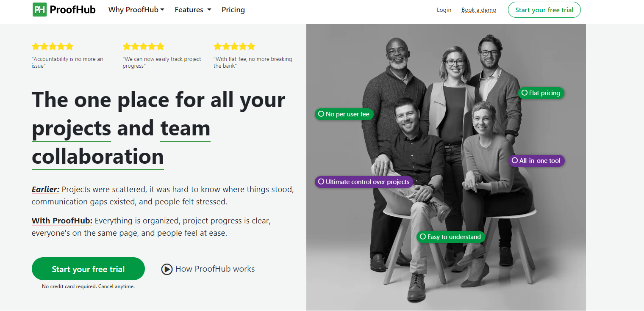The image size is (644, 311).
Task: Open the Book a demo link
Action: pos(479,10)
